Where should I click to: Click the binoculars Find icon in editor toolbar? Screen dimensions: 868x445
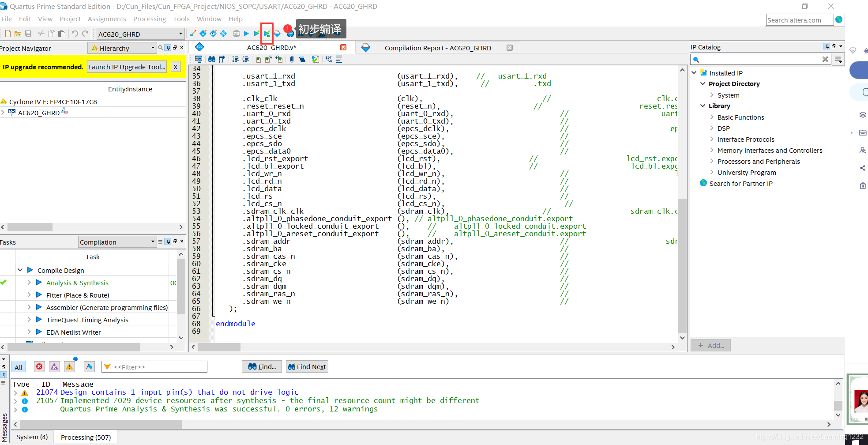[212, 59]
